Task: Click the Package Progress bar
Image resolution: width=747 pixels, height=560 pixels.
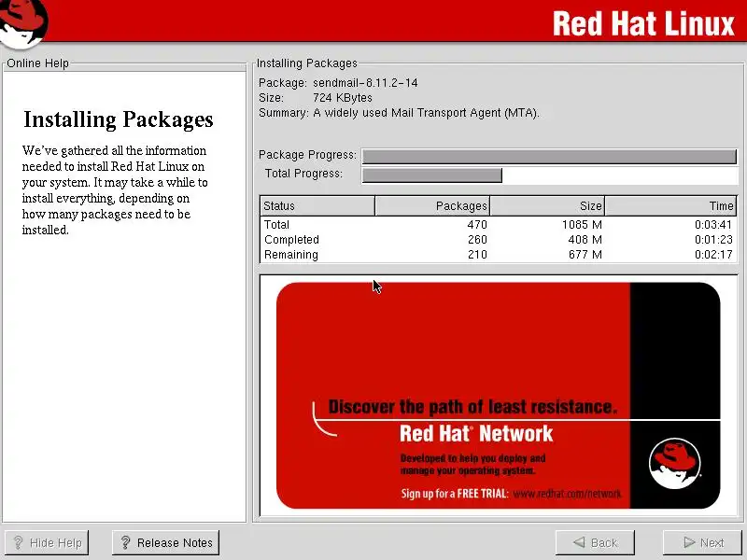Action: [549, 156]
